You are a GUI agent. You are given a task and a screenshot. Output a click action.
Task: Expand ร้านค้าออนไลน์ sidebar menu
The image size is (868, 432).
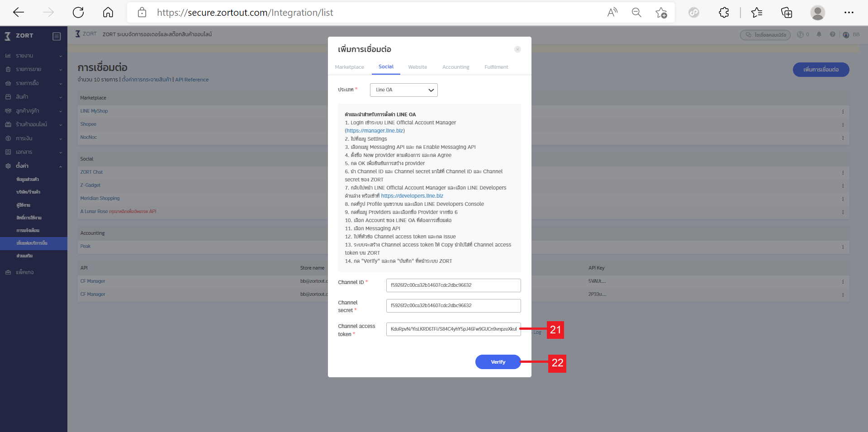(x=33, y=124)
